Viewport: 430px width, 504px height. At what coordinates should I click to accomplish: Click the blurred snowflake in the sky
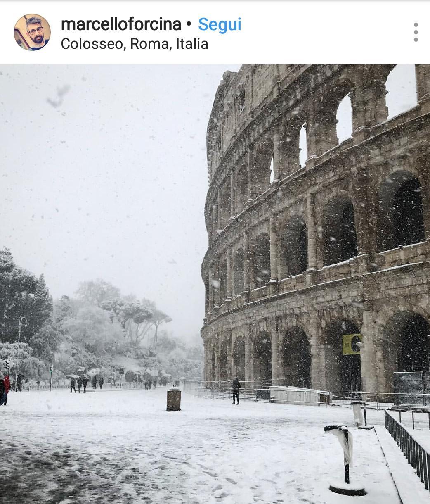[59, 96]
